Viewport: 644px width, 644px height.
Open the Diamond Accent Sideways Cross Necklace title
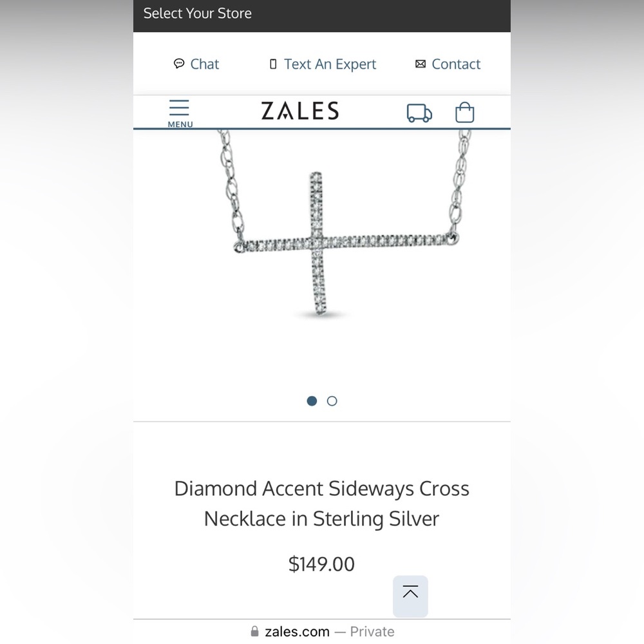(x=321, y=503)
